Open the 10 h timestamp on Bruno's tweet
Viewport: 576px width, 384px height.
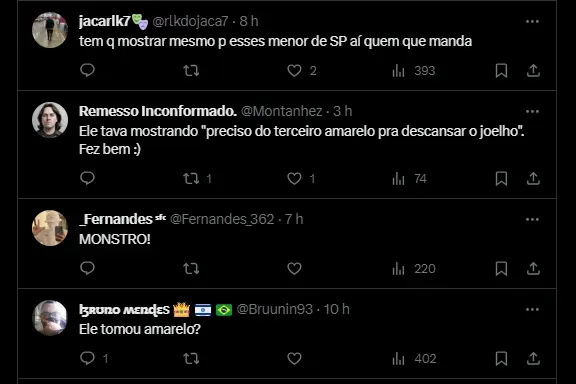pyautogui.click(x=336, y=309)
